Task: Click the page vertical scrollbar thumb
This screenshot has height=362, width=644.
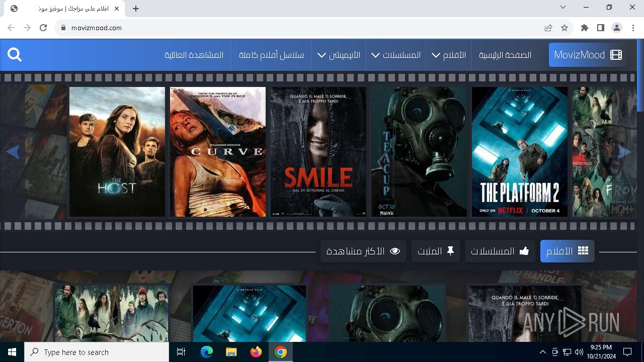Action: click(x=640, y=75)
